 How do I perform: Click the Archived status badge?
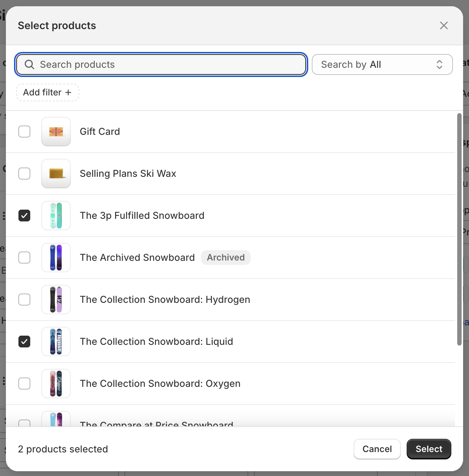[226, 258]
